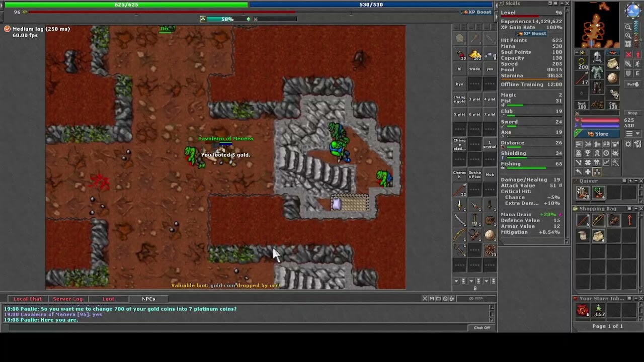Click the 'yes' action bar hotkey
This screenshot has width=644, height=362.
point(490,69)
